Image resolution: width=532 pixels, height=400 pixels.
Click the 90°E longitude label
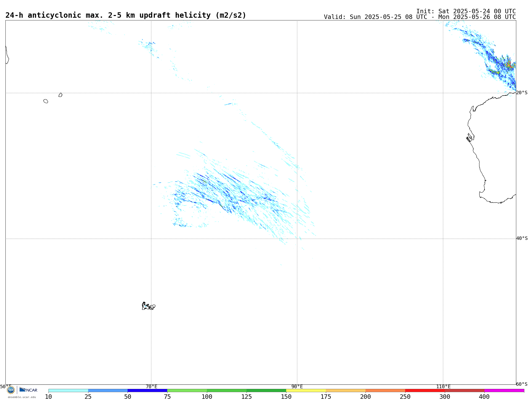297,386
